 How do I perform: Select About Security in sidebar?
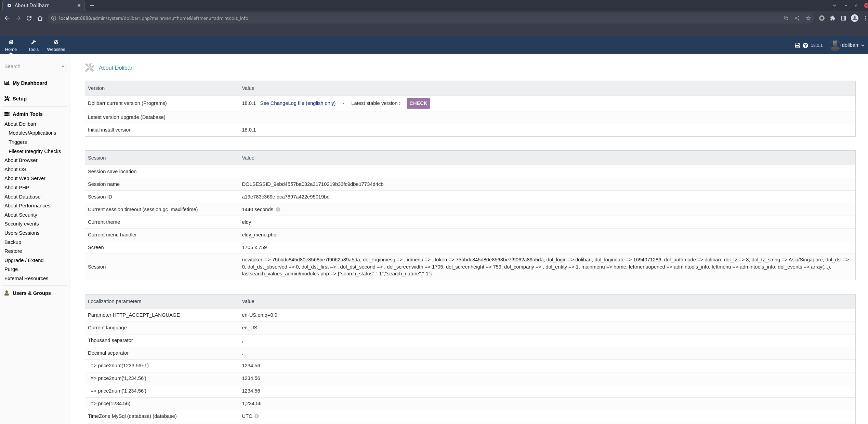[21, 215]
